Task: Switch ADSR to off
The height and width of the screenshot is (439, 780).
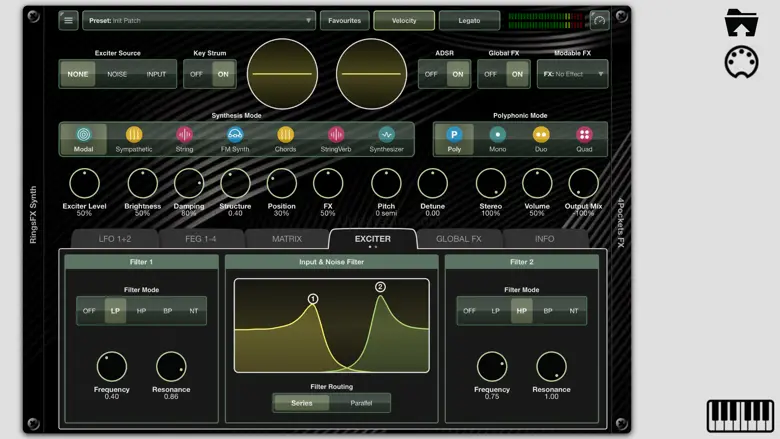Action: coord(431,74)
